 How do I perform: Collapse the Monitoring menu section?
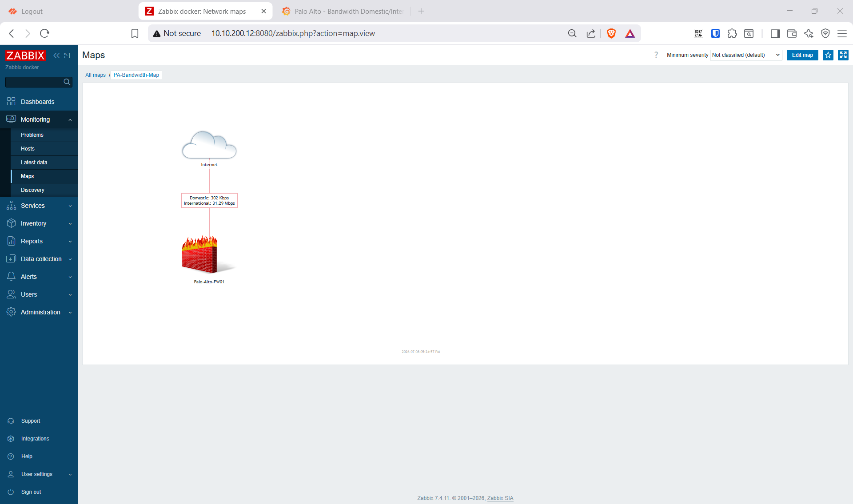(x=39, y=119)
